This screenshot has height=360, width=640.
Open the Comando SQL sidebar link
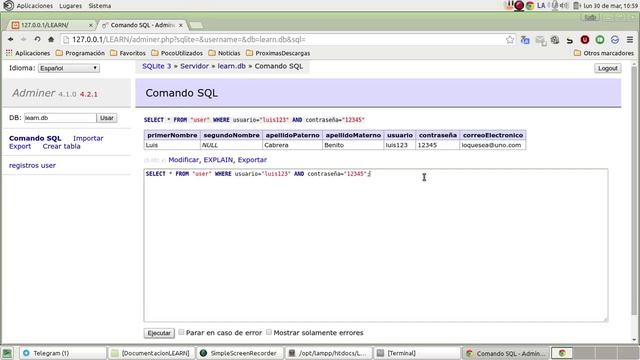pyautogui.click(x=35, y=138)
